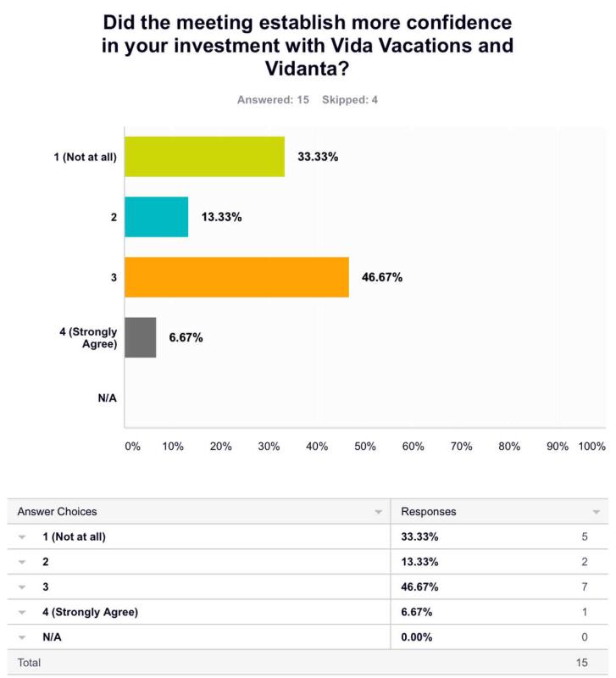The image size is (616, 678).
Task: Click the teal bar for answer 2
Action: (x=156, y=217)
